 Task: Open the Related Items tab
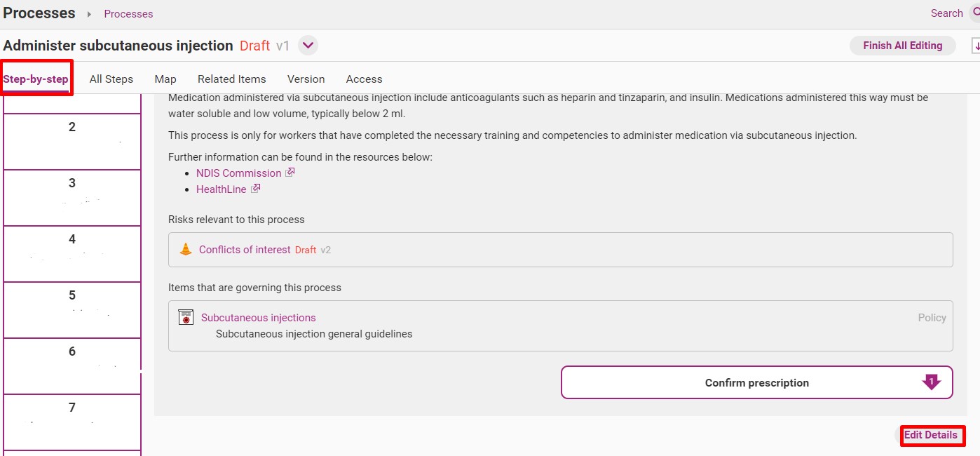232,79
